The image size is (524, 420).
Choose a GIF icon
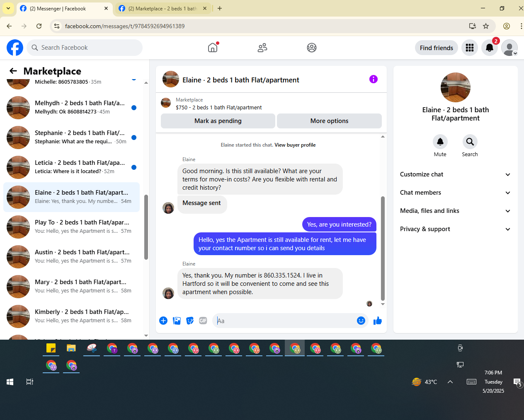click(x=203, y=321)
